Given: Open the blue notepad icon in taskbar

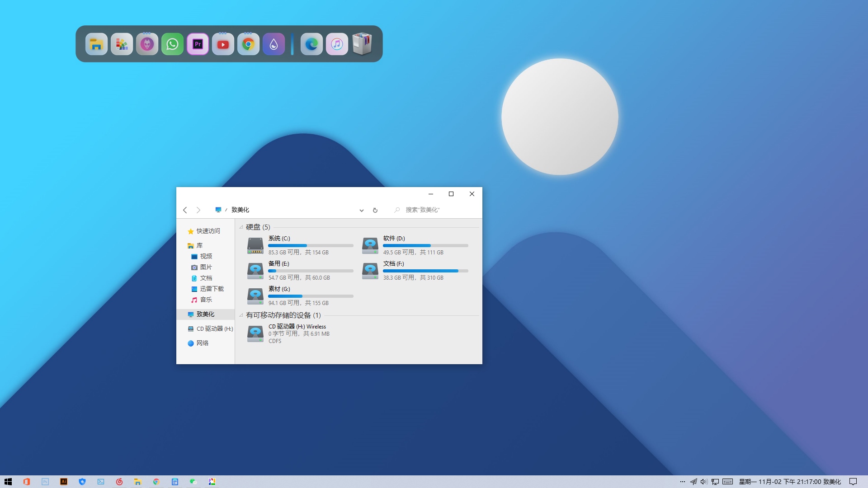Looking at the screenshot, I should pyautogui.click(x=175, y=482).
